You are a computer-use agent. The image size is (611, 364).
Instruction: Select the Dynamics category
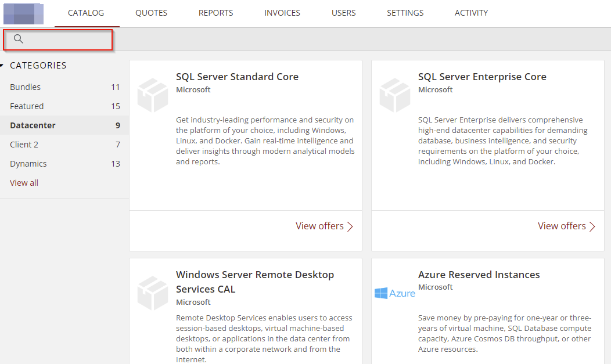64,164
